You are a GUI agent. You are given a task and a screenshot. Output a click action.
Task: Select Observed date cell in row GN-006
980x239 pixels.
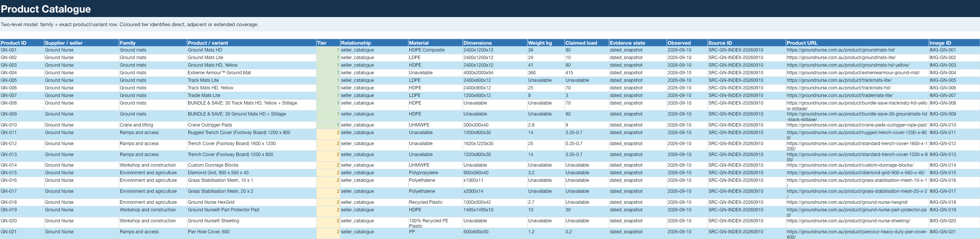coord(687,88)
